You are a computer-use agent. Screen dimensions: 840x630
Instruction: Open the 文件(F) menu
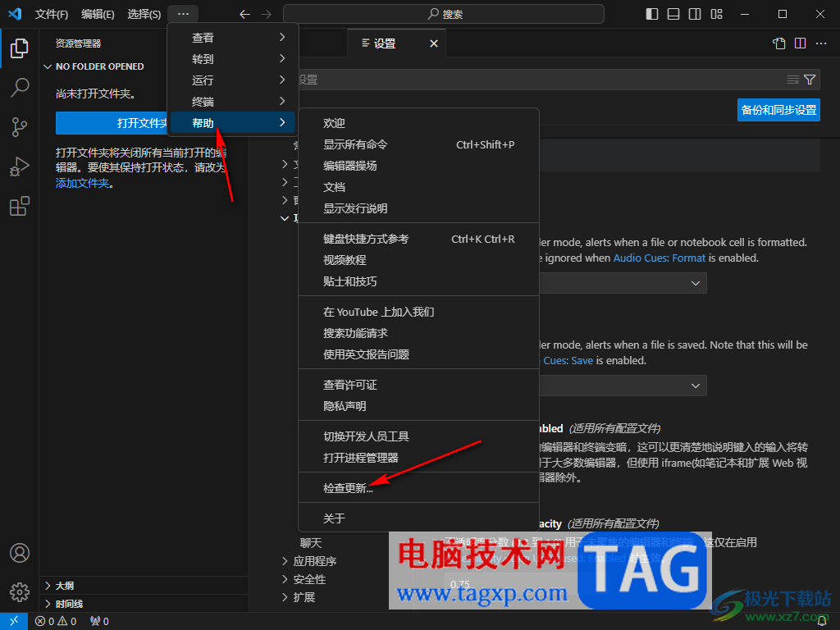52,14
